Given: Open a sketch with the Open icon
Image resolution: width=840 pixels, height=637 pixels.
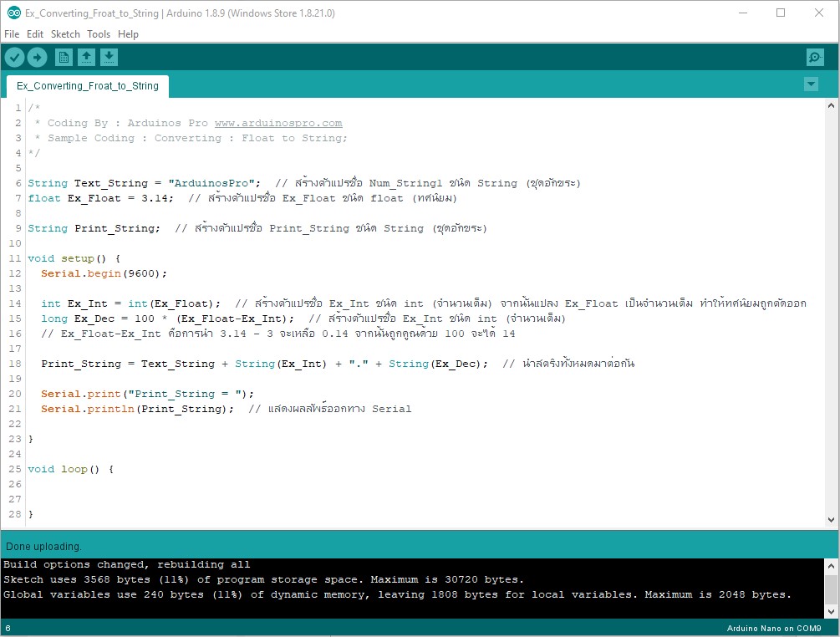Looking at the screenshot, I should (87, 57).
